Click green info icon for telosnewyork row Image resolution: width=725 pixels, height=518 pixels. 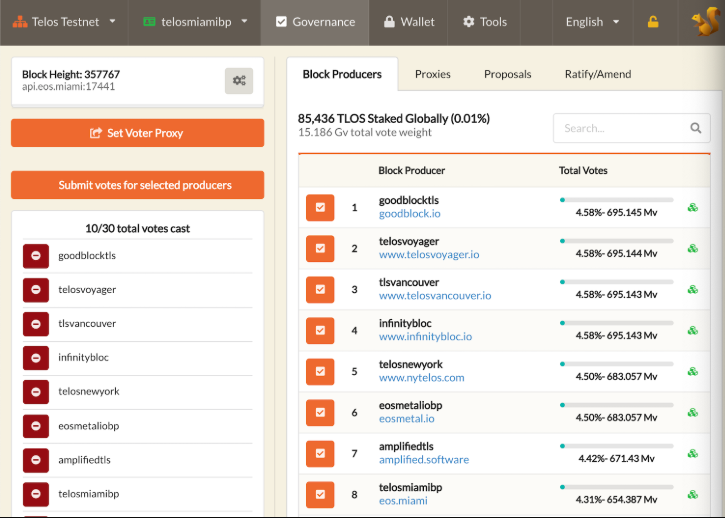point(693,371)
